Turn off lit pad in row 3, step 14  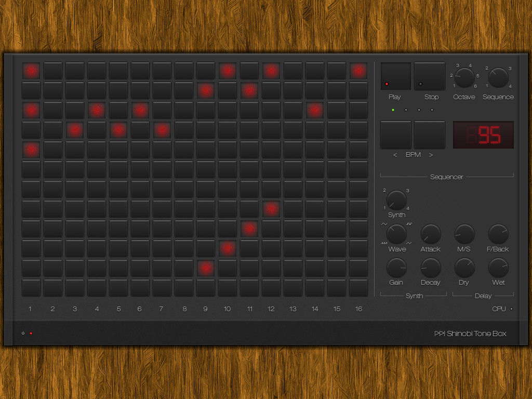314,110
